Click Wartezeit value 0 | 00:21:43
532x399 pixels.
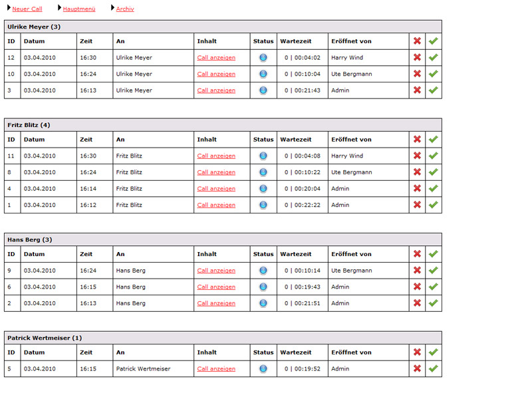pyautogui.click(x=303, y=90)
